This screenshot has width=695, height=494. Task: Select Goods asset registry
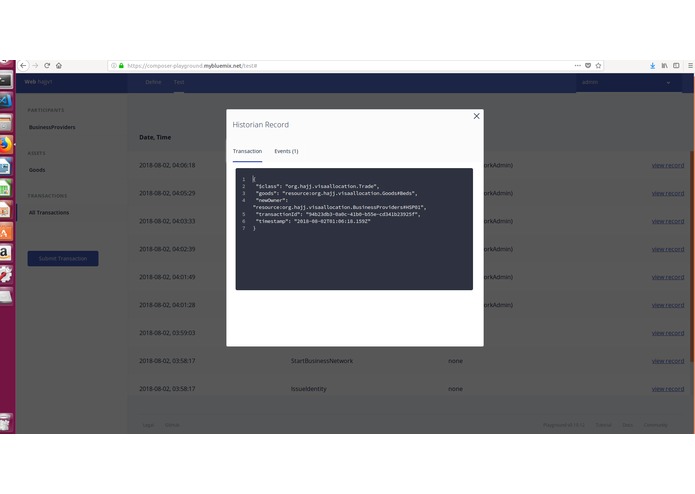(37, 170)
